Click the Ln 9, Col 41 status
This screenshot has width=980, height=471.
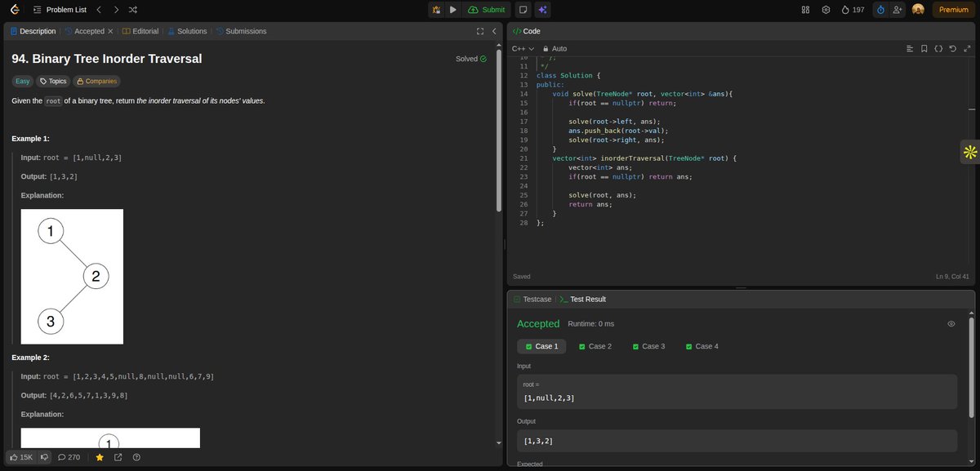pyautogui.click(x=952, y=277)
